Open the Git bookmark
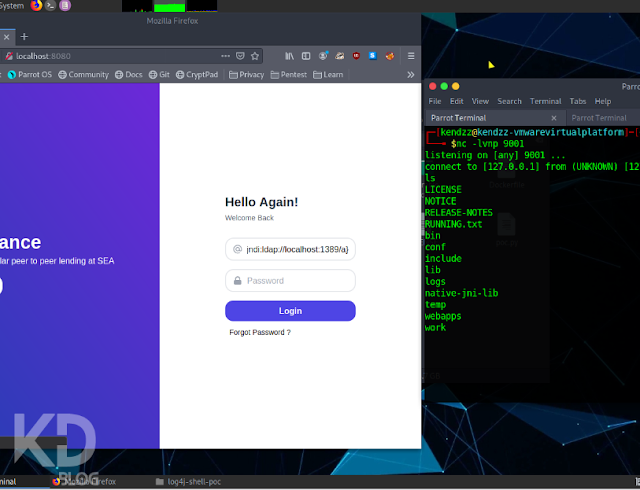The width and height of the screenshot is (640, 490). coord(159,75)
